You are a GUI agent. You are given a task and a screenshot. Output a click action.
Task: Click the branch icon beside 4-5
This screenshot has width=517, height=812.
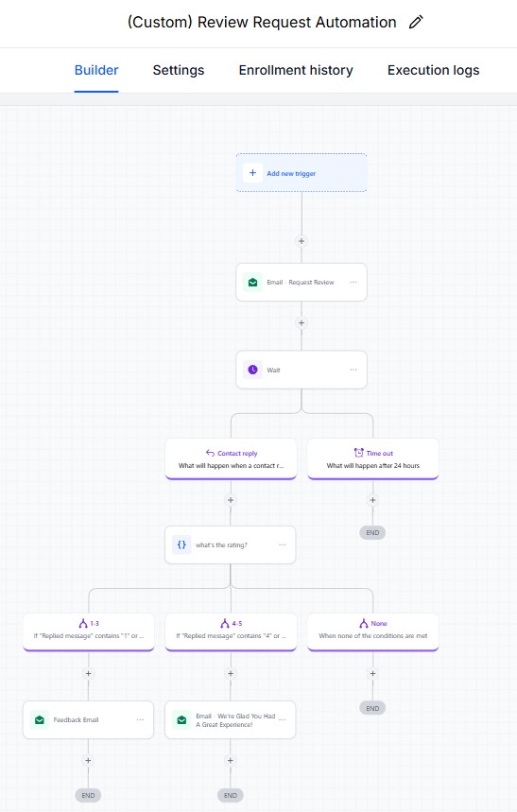pyautogui.click(x=225, y=623)
